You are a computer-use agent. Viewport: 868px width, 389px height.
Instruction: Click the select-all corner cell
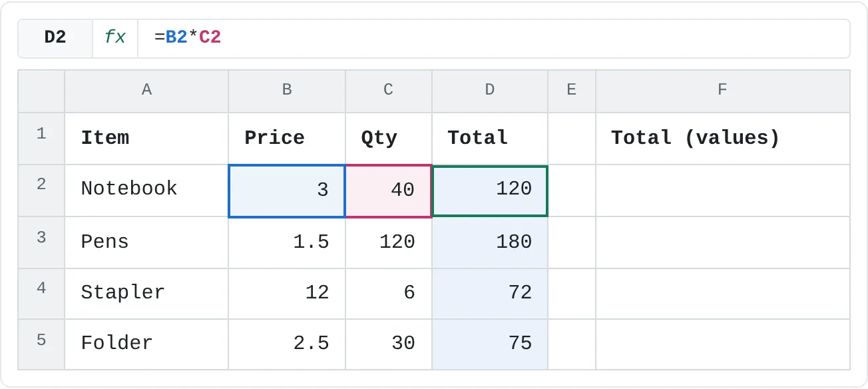point(41,91)
